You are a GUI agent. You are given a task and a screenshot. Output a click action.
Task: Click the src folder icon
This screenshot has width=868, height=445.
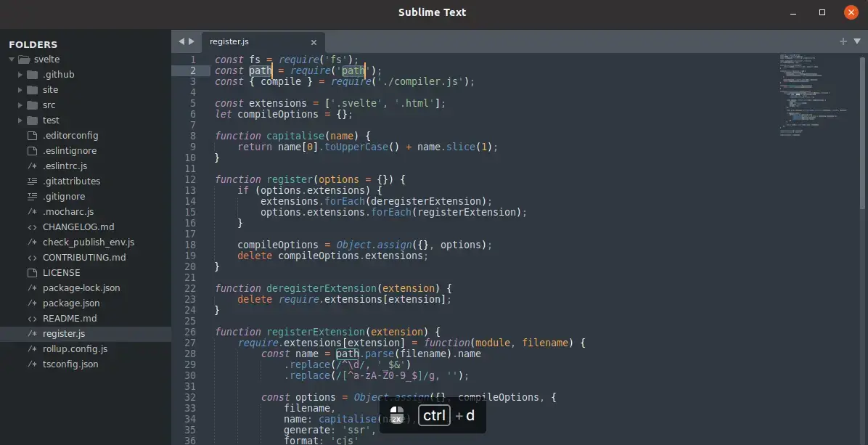click(x=32, y=105)
